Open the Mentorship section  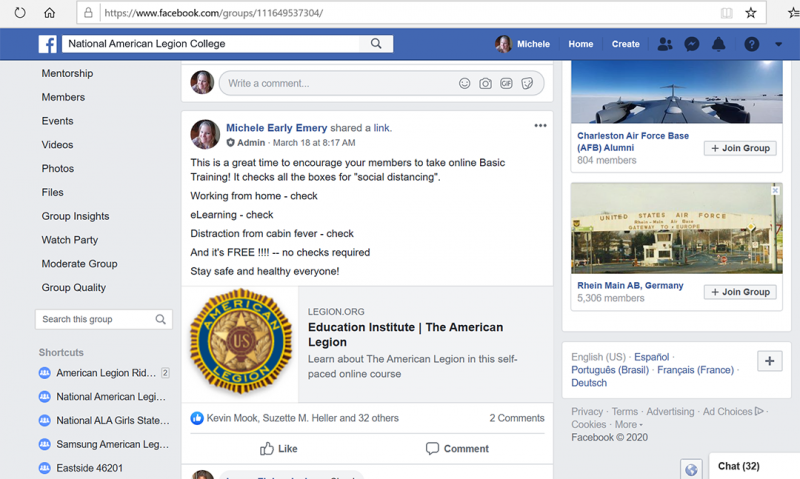(67, 73)
